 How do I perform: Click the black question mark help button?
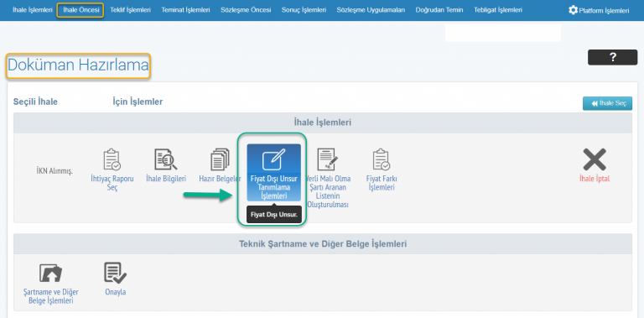coord(612,58)
